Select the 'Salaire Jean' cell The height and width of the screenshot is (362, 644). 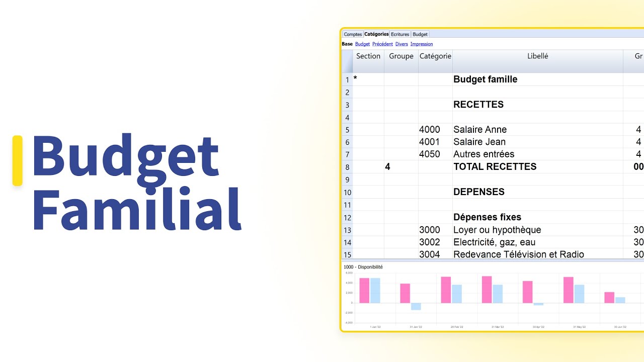[x=538, y=142]
